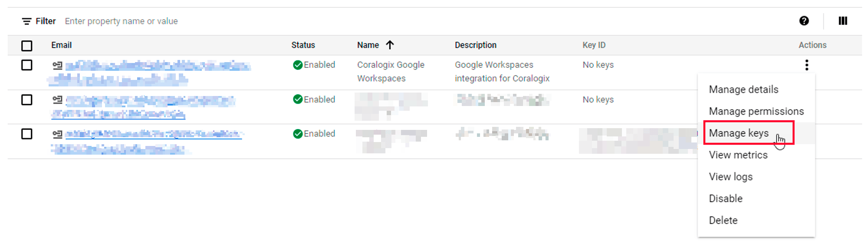Focus the filter property name input field
The image size is (868, 245).
pos(122,21)
